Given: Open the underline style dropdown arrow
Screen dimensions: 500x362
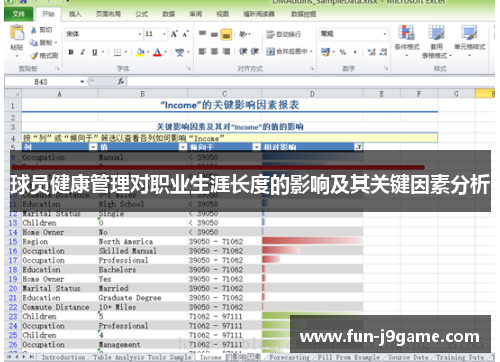Looking at the screenshot, I should click(103, 52).
